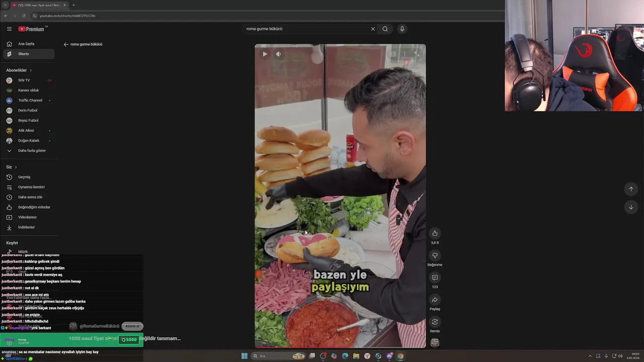Remix this Short

435,322
